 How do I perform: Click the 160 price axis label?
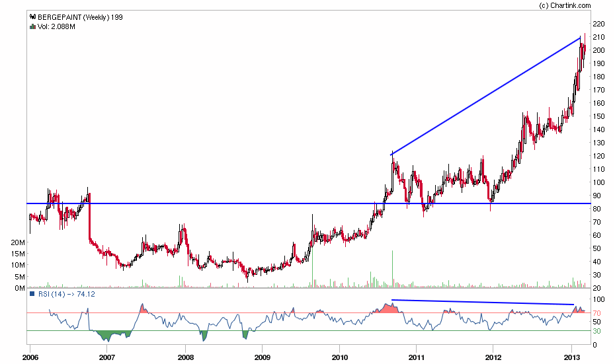[x=599, y=104]
